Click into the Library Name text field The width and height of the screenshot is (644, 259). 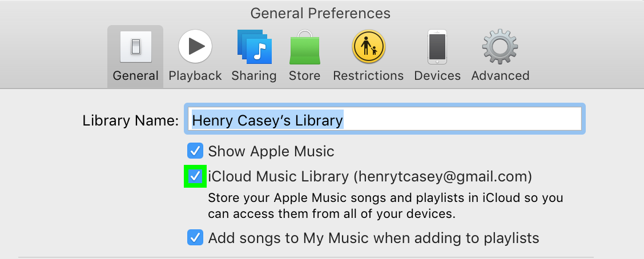(x=457, y=120)
